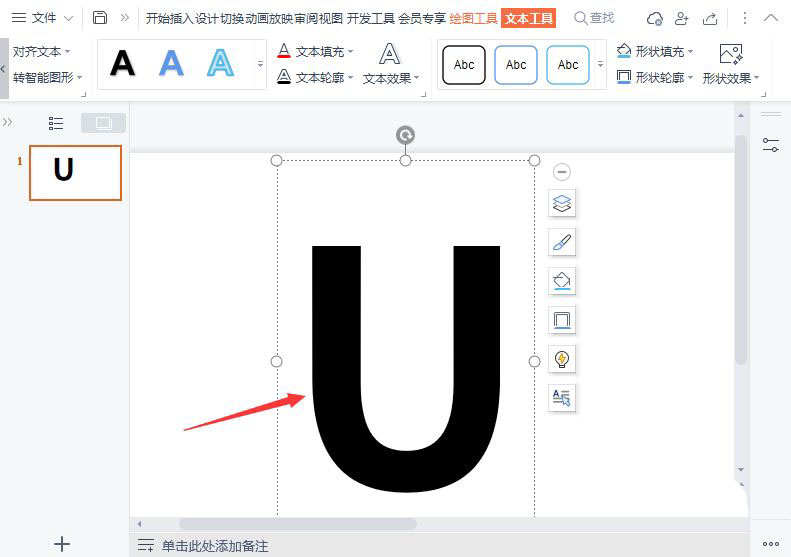Open the 形状轮廓 dropdown
791x557 pixels.
pyautogui.click(x=655, y=77)
